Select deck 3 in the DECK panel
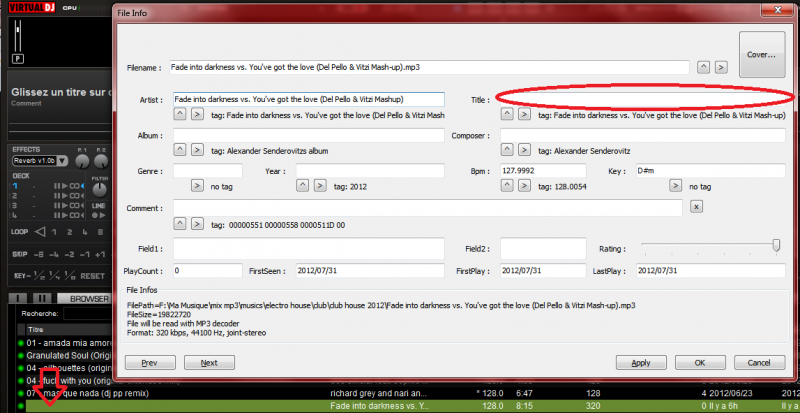 (15, 206)
